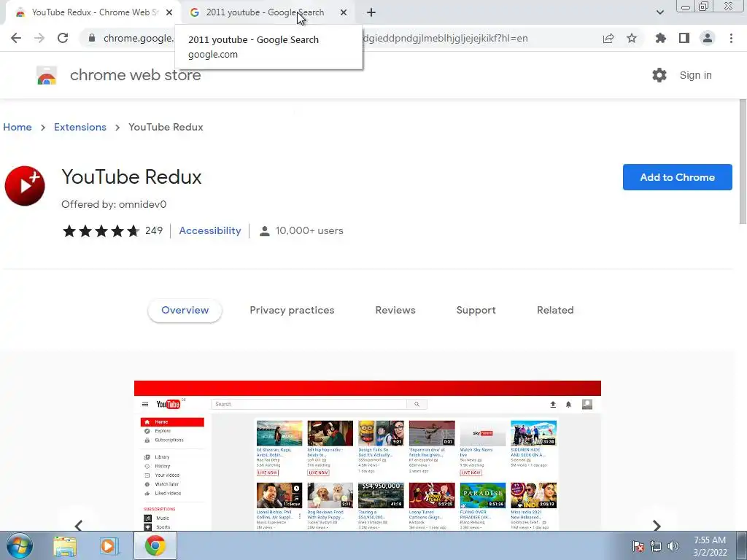Click the "YouTube Redux" title heading
This screenshot has height=560, width=747.
point(131,176)
